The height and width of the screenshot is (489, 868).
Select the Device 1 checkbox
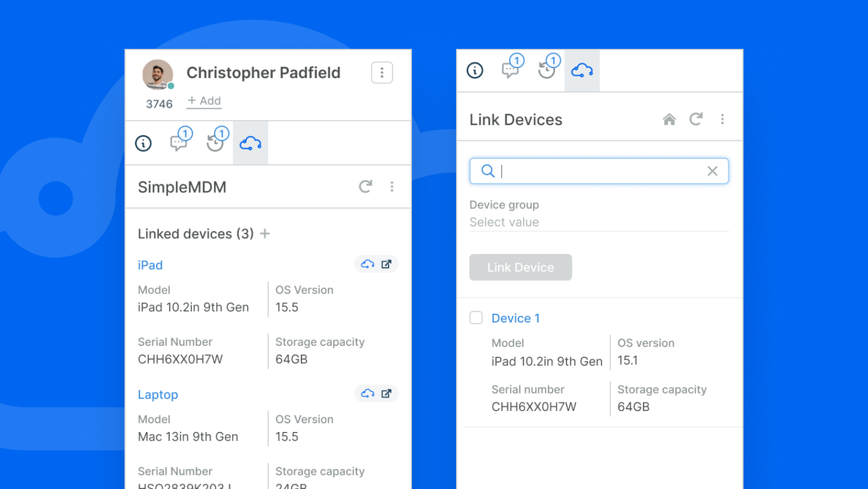[476, 318]
